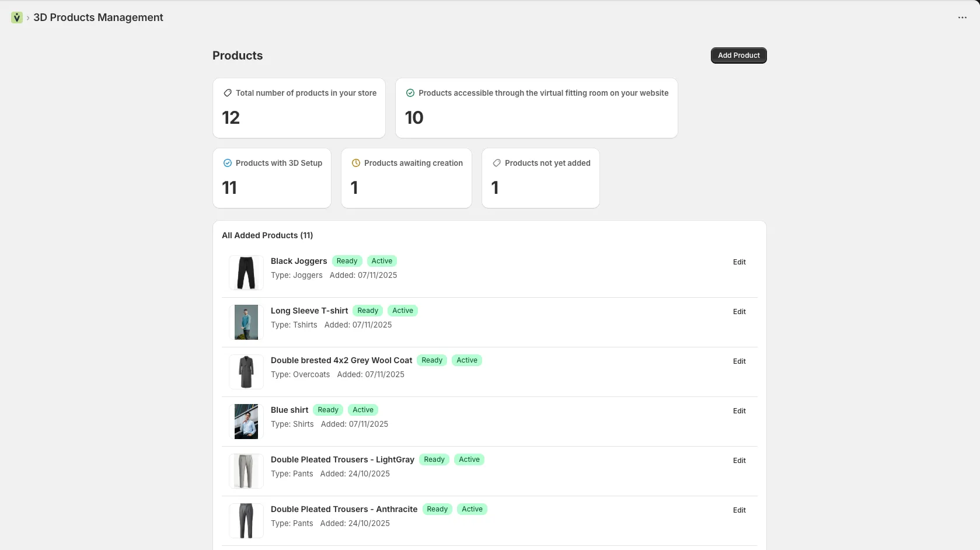980x550 pixels.
Task: Open the Blue shirt product thumbnail
Action: click(x=246, y=421)
